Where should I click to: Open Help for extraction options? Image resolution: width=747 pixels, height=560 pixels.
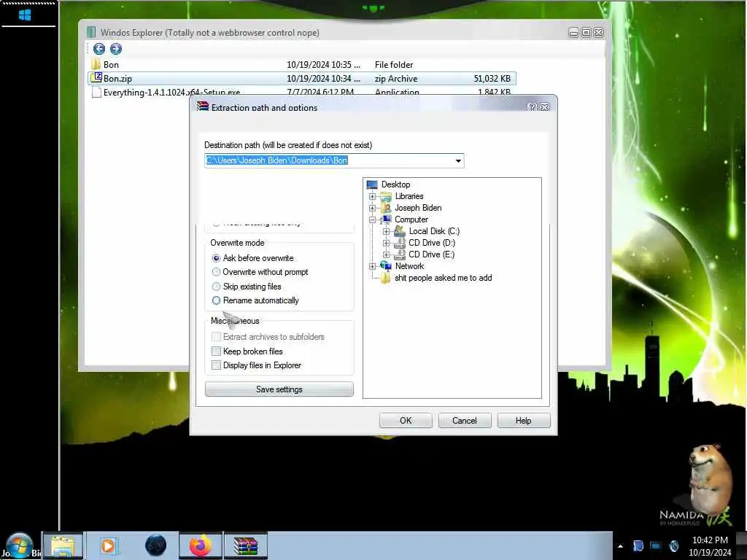click(x=524, y=421)
